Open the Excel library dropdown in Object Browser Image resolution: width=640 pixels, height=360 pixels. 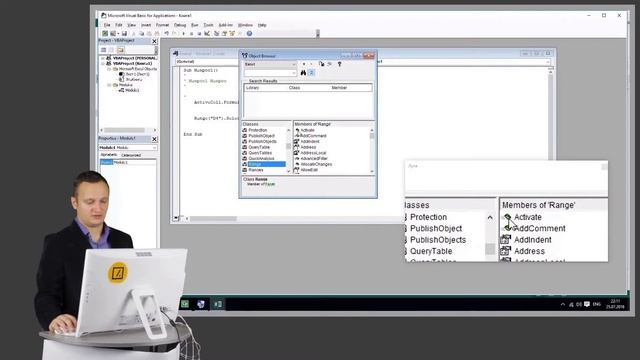[x=293, y=64]
